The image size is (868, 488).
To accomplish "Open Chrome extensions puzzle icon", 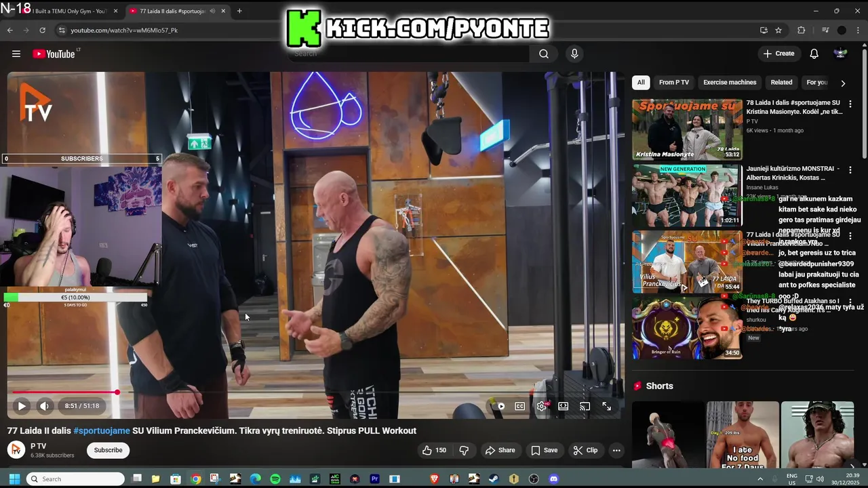I will (x=802, y=30).
